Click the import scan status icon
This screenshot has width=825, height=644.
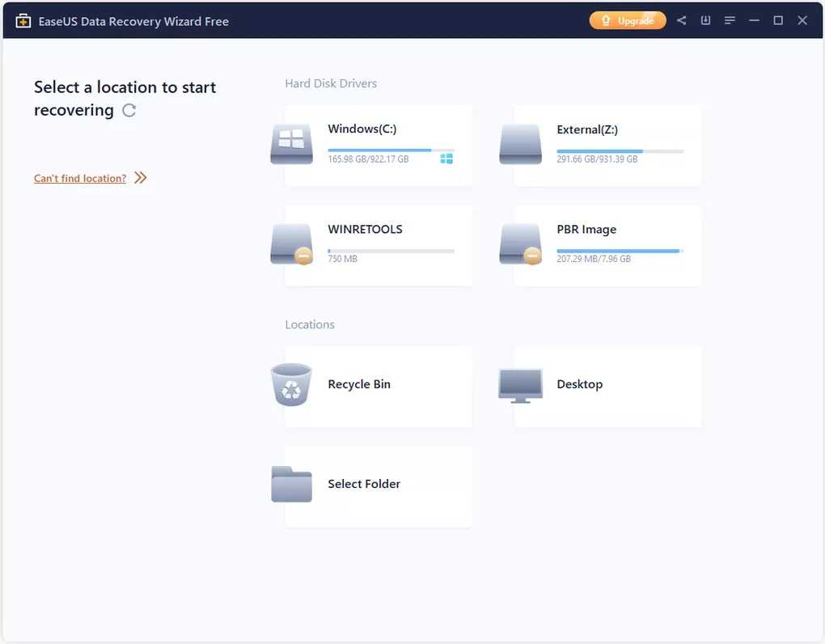[x=705, y=21]
